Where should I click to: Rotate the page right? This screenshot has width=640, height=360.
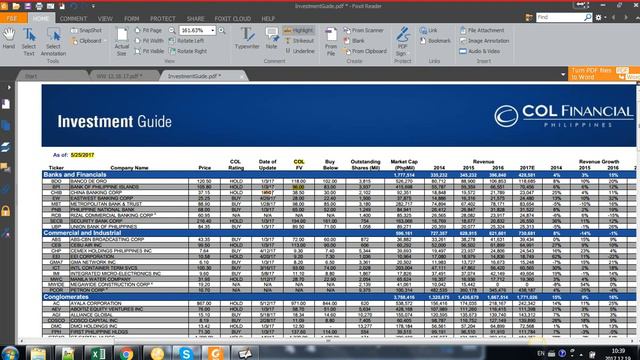pyautogui.click(x=188, y=51)
